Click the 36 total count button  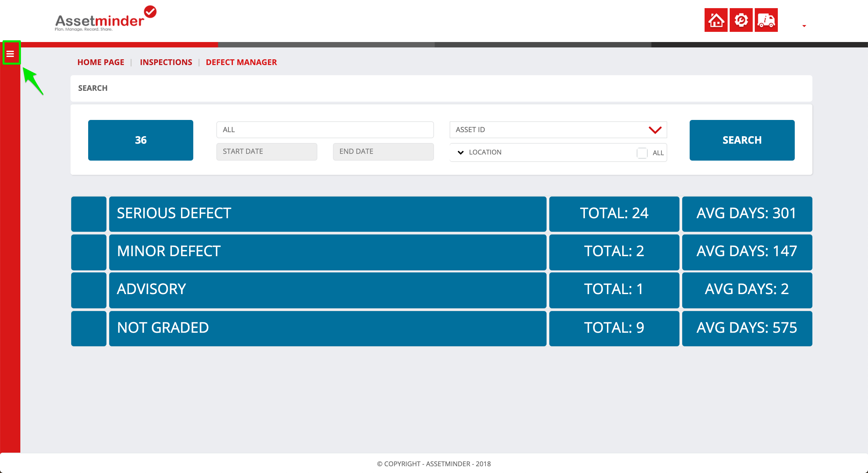click(140, 140)
